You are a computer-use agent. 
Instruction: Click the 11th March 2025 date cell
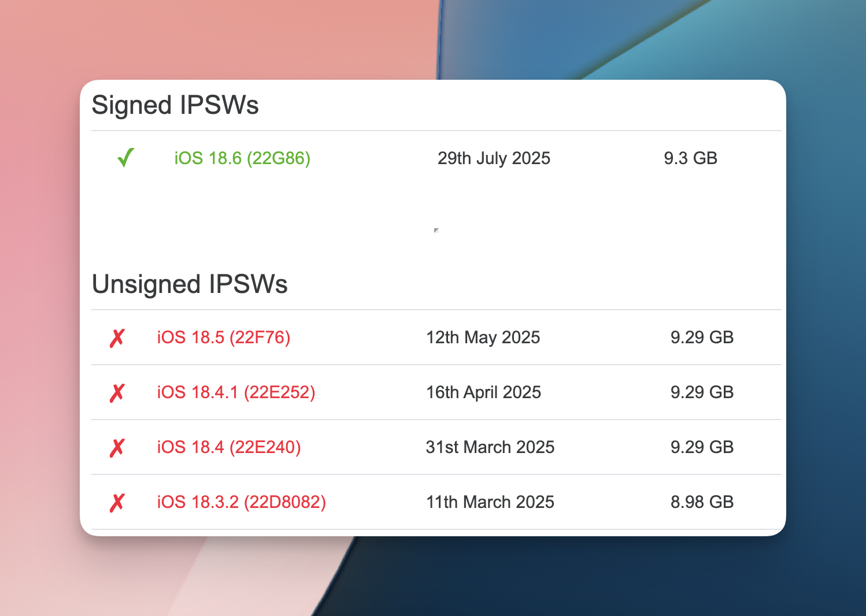pos(490,502)
